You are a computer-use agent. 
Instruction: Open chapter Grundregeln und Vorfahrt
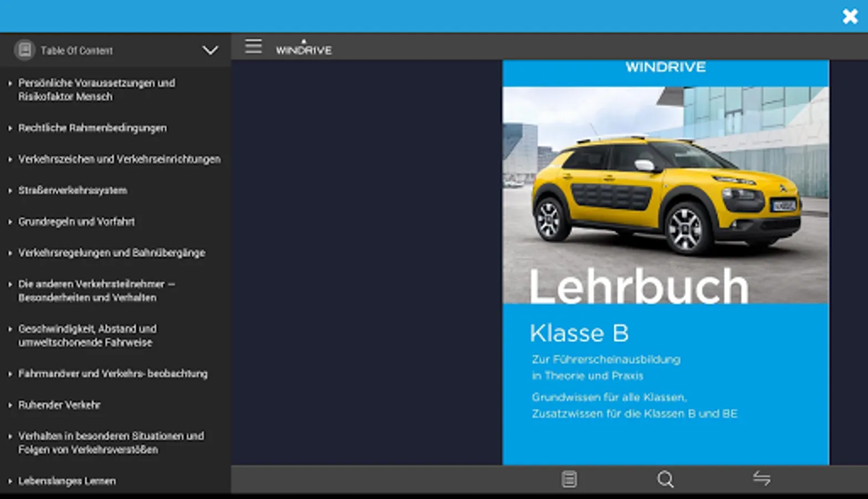[x=76, y=222]
